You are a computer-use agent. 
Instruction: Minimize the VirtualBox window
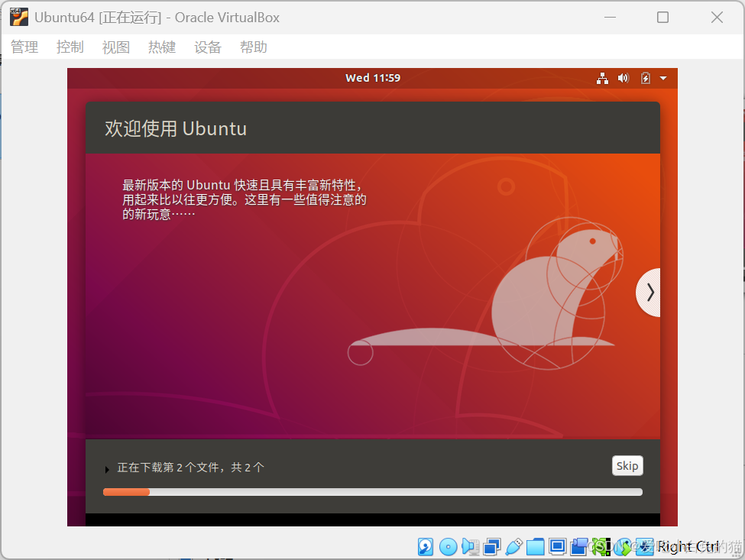tap(610, 17)
